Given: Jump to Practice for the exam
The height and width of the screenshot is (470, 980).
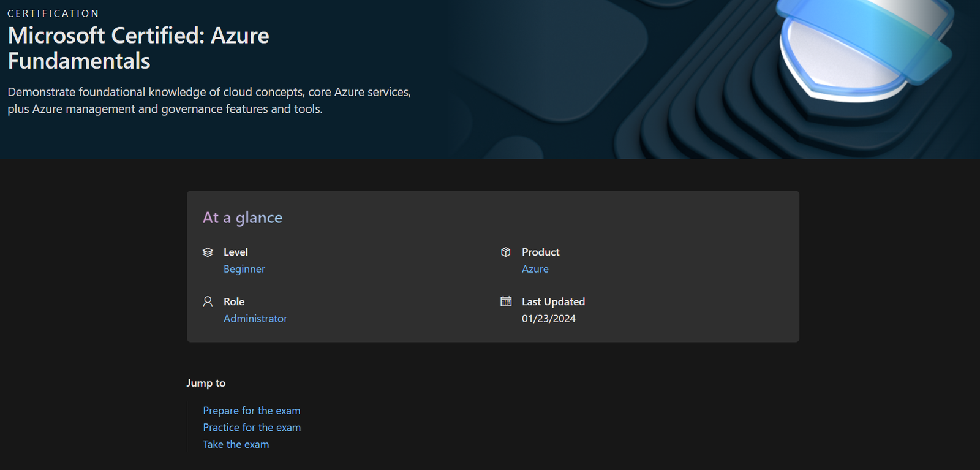Looking at the screenshot, I should 252,428.
